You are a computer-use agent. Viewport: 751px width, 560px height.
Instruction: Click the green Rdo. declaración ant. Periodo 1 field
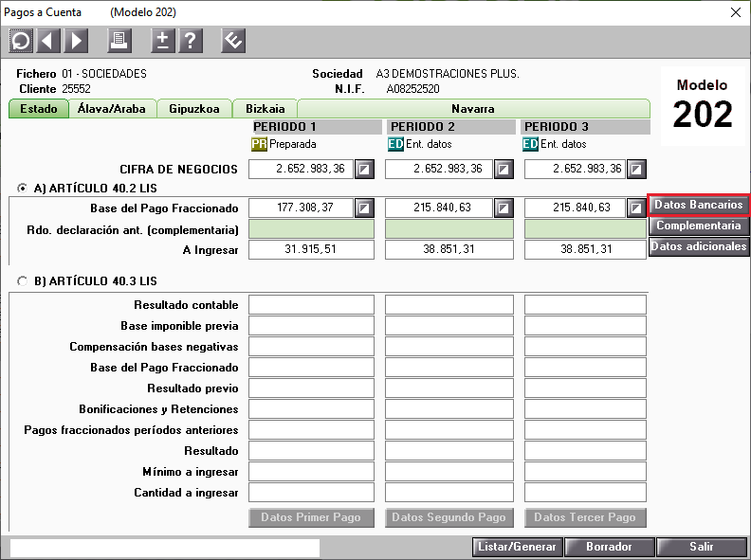(x=312, y=229)
